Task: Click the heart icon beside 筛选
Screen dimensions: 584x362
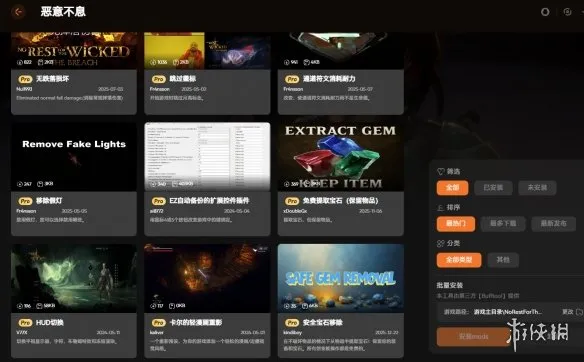Action: tap(440, 171)
